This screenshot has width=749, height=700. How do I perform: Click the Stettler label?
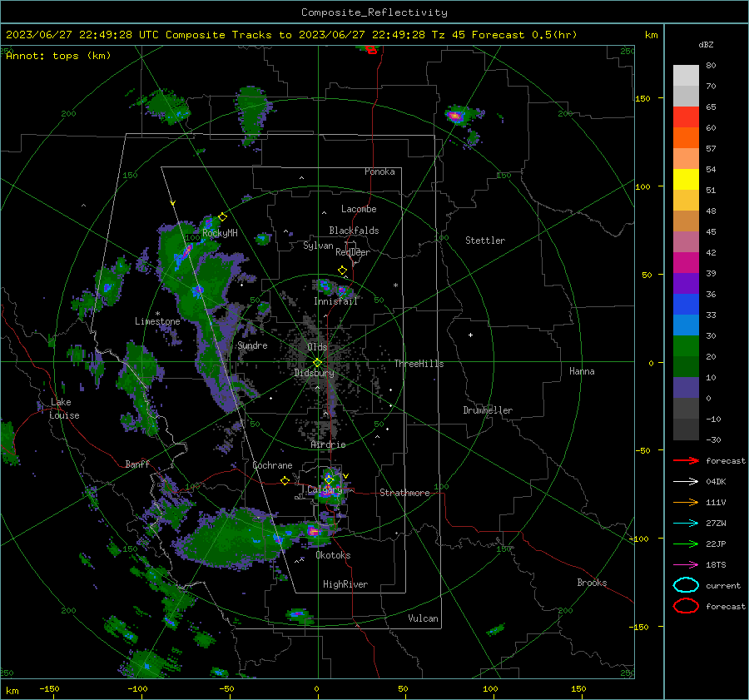(x=485, y=241)
